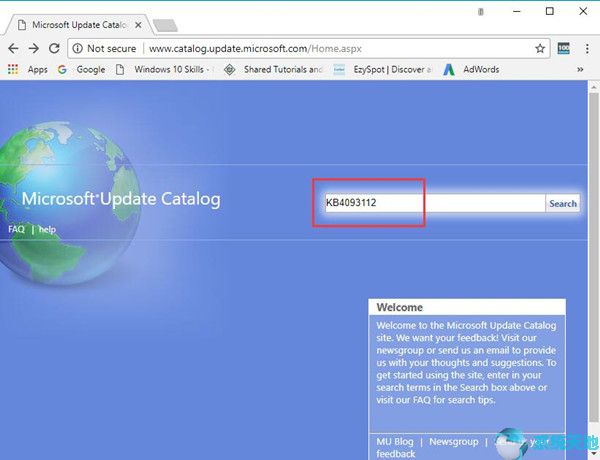
Task: Click the scrollbar up arrow
Action: pos(593,87)
